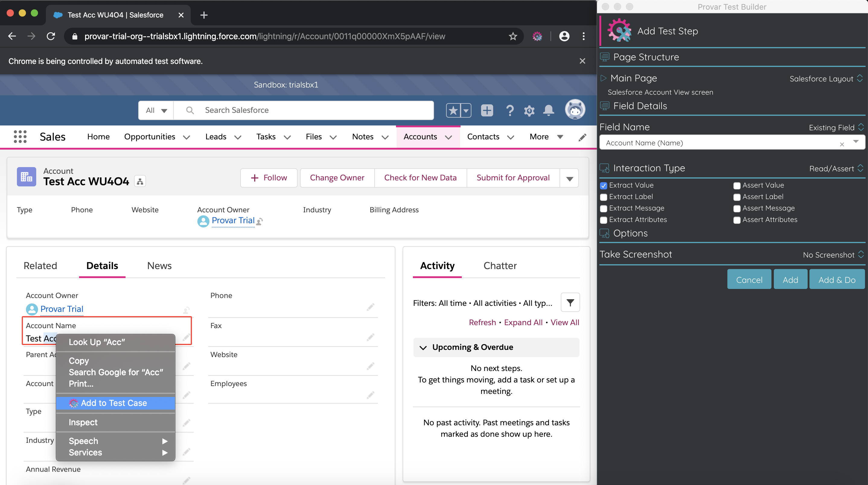Open more account actions dropdown arrow
This screenshot has width=868, height=485.
pyautogui.click(x=570, y=178)
